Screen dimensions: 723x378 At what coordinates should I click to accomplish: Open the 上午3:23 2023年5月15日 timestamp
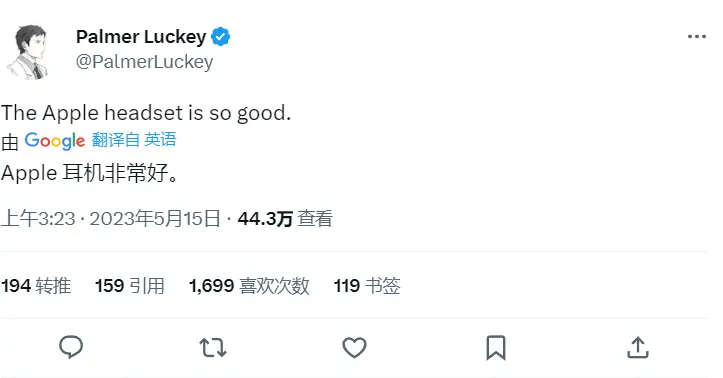tap(111, 219)
